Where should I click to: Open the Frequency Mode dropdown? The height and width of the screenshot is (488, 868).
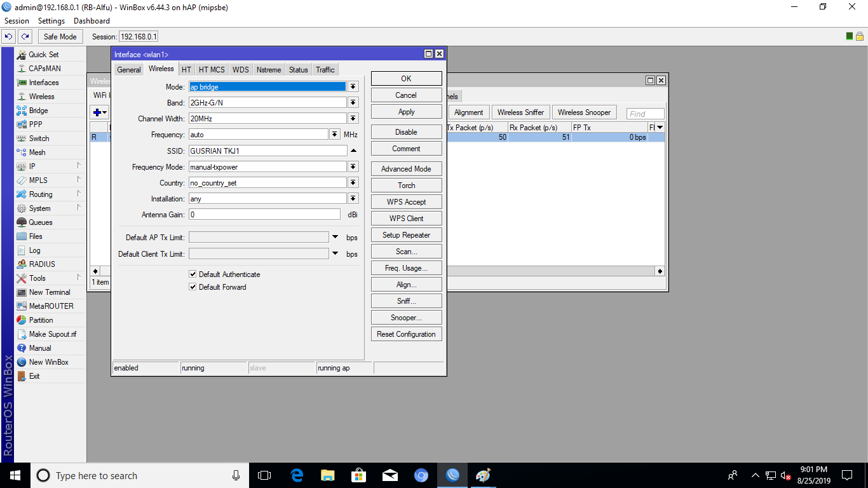353,166
